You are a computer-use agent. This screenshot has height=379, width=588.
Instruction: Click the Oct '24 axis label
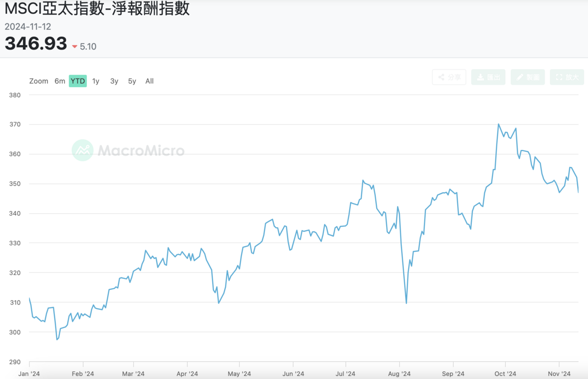pos(505,374)
